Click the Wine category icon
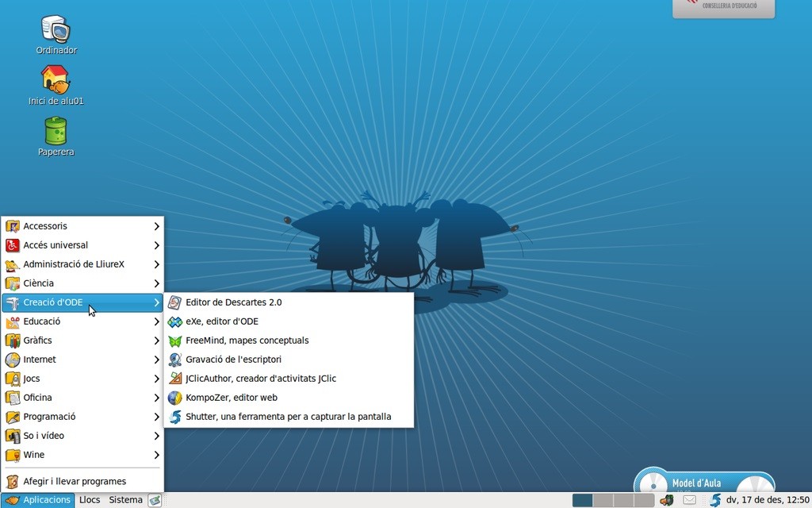 (x=13, y=455)
